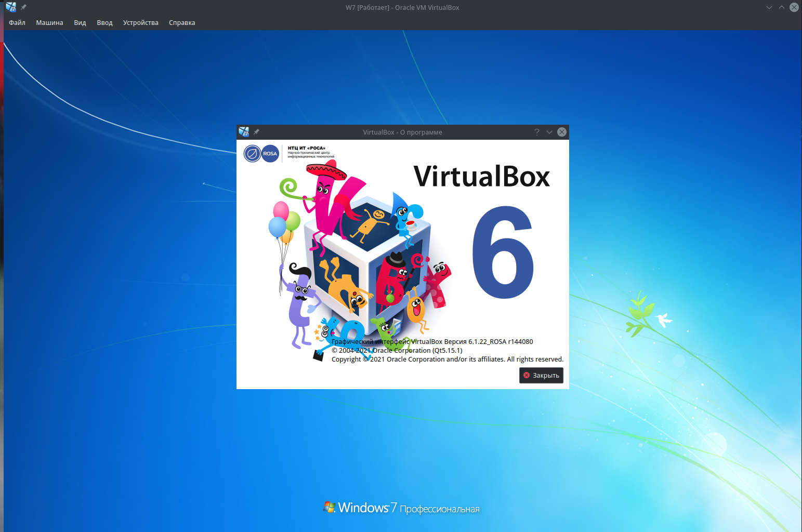This screenshot has width=802, height=532.
Task: Open the Файл menu
Action: pyautogui.click(x=17, y=23)
